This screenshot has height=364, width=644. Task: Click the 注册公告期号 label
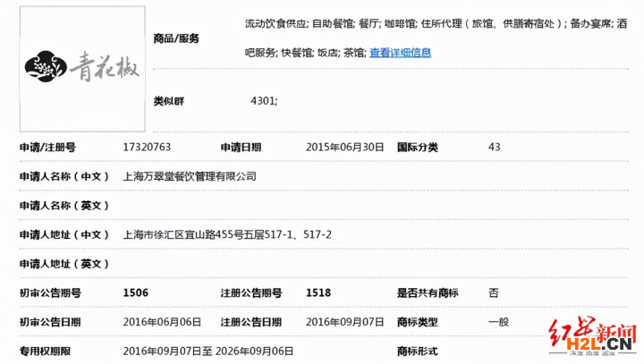251,293
